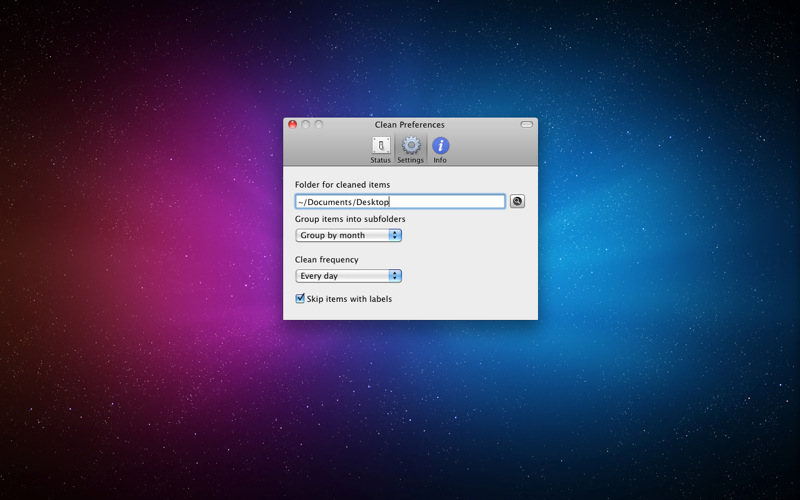Click the magnifier button beside folder path
The image size is (800, 500).
[517, 201]
